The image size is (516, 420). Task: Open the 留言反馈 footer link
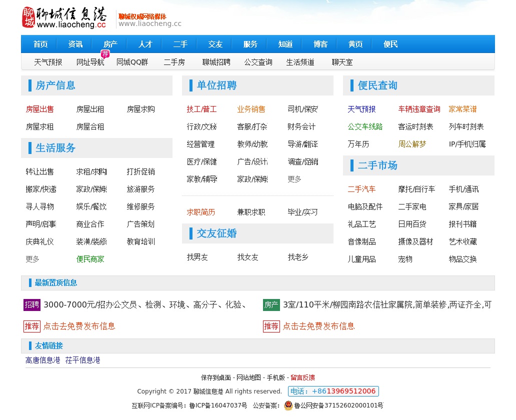[x=302, y=378]
